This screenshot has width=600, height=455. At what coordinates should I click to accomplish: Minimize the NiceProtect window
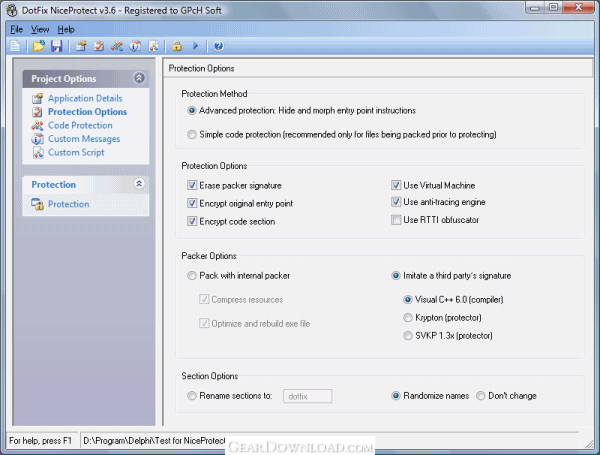tap(535, 8)
